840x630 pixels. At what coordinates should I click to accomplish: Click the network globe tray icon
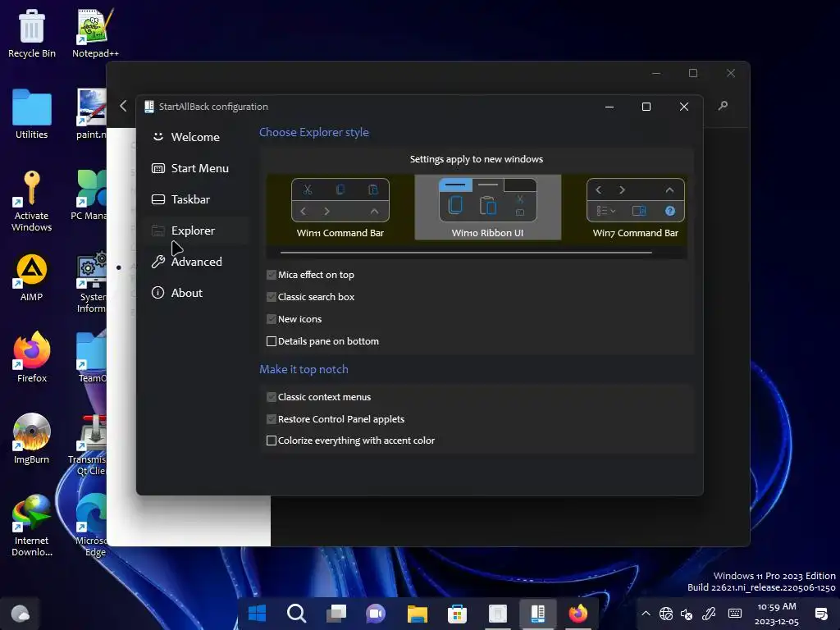coord(666,614)
